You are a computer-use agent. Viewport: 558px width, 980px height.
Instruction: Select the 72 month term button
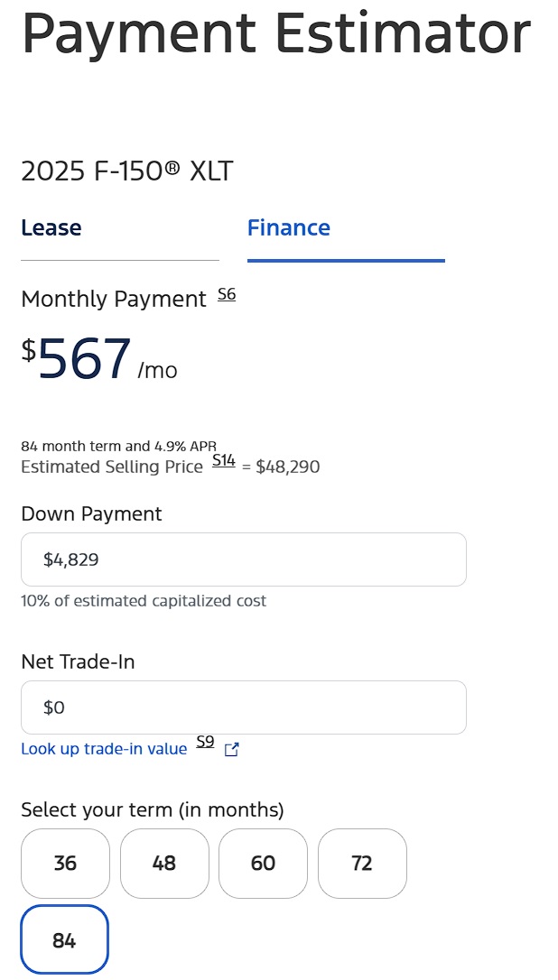coord(362,864)
